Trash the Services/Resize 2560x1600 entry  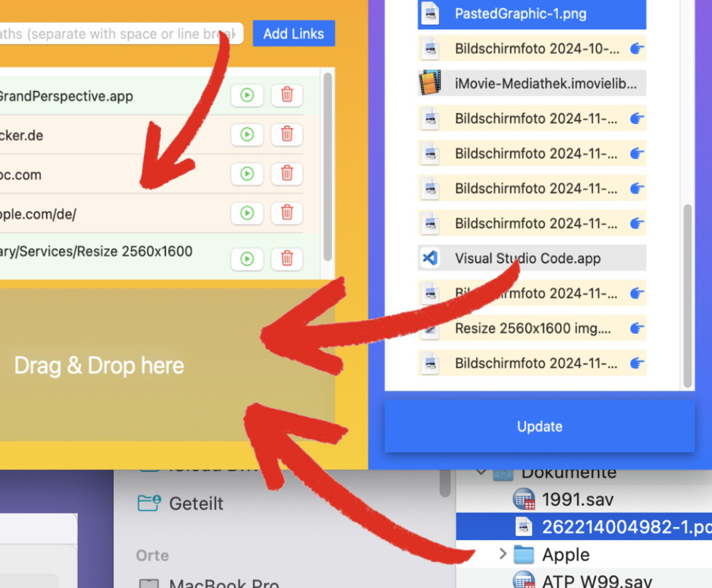click(x=287, y=258)
